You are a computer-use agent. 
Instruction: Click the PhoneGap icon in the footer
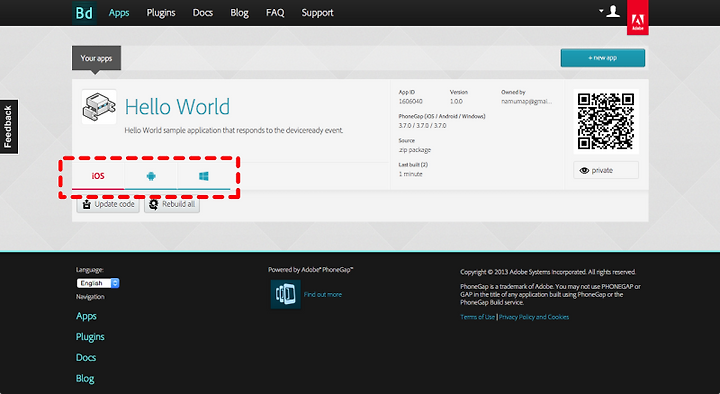coord(286,294)
